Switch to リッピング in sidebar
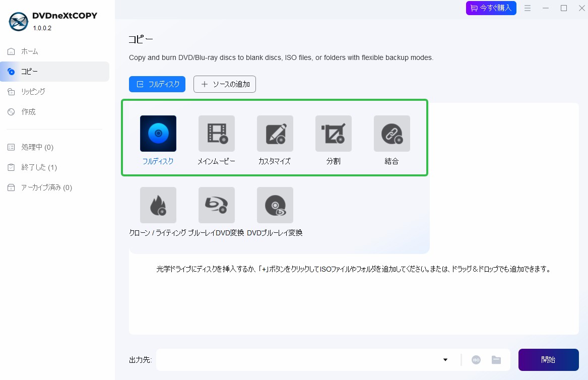This screenshot has width=588, height=380. point(55,92)
